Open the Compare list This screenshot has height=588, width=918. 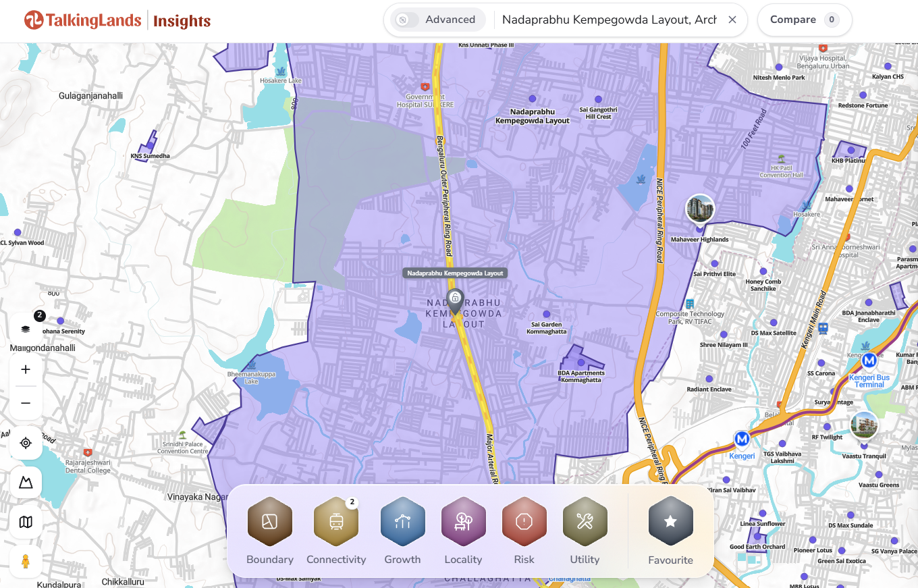(805, 20)
